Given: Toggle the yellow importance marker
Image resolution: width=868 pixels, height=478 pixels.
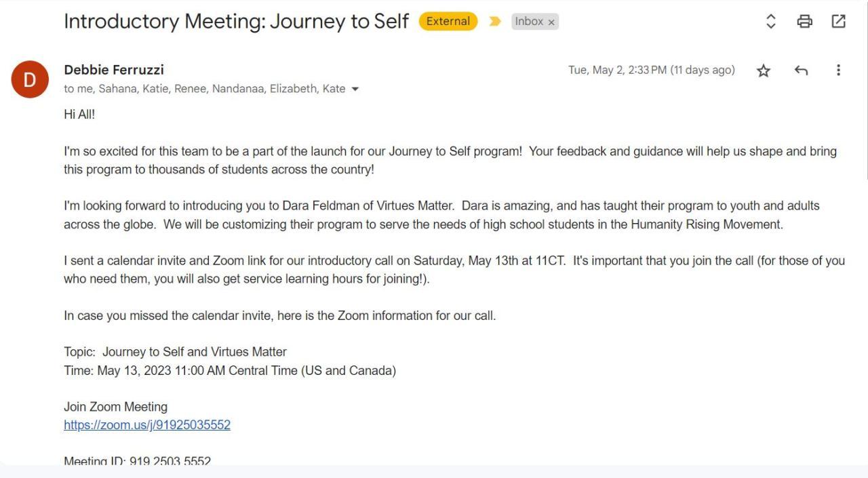Looking at the screenshot, I should [x=495, y=22].
